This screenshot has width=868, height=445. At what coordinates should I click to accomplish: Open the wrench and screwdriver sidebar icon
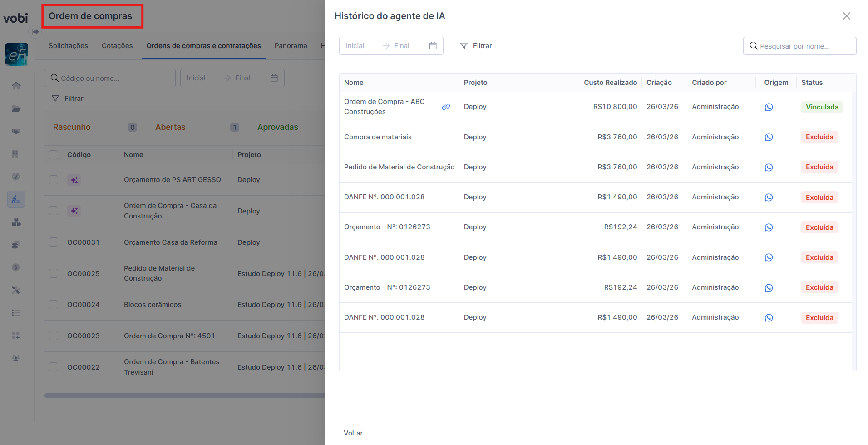(x=16, y=290)
